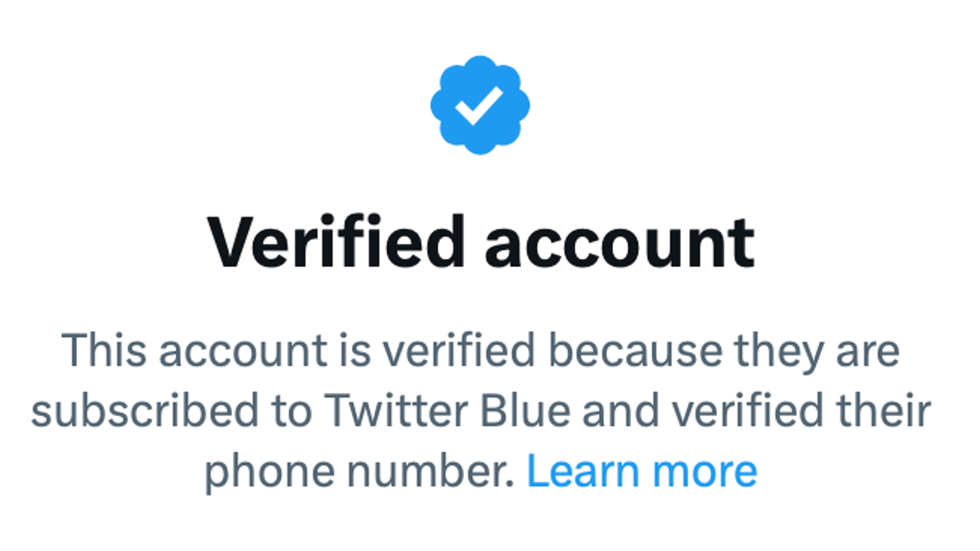Click the "Verified account" heading
The height and width of the screenshot is (551, 980).
(x=480, y=242)
